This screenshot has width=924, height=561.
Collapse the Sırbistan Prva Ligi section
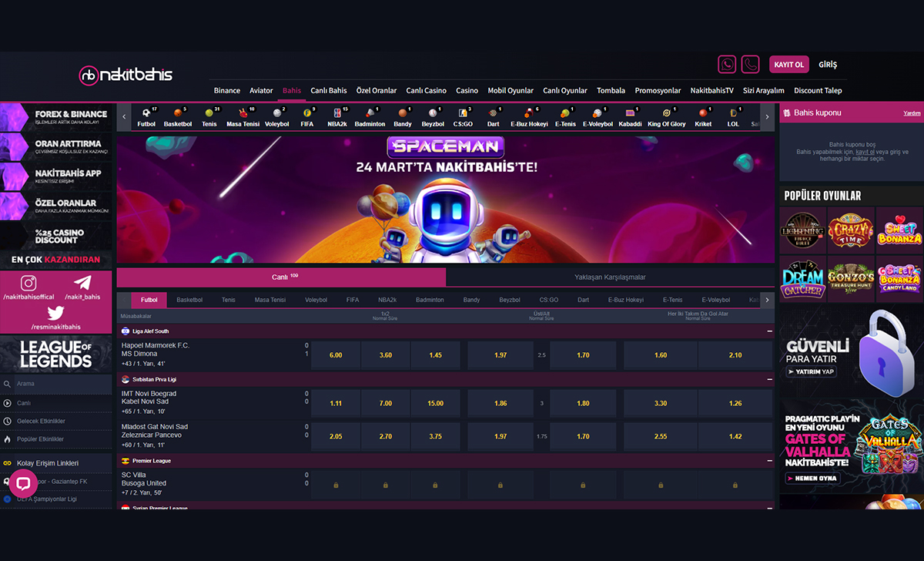[x=770, y=379]
